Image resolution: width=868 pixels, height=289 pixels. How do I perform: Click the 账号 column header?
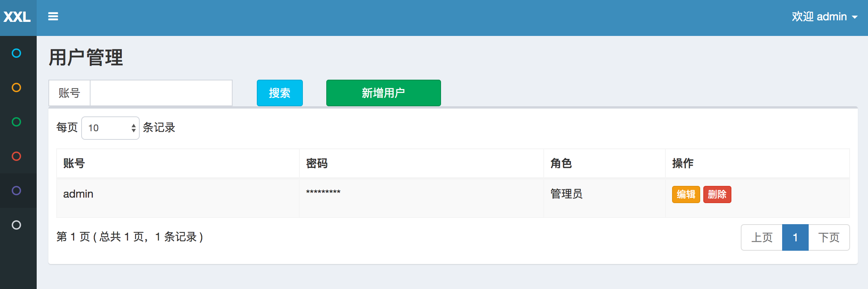(74, 163)
